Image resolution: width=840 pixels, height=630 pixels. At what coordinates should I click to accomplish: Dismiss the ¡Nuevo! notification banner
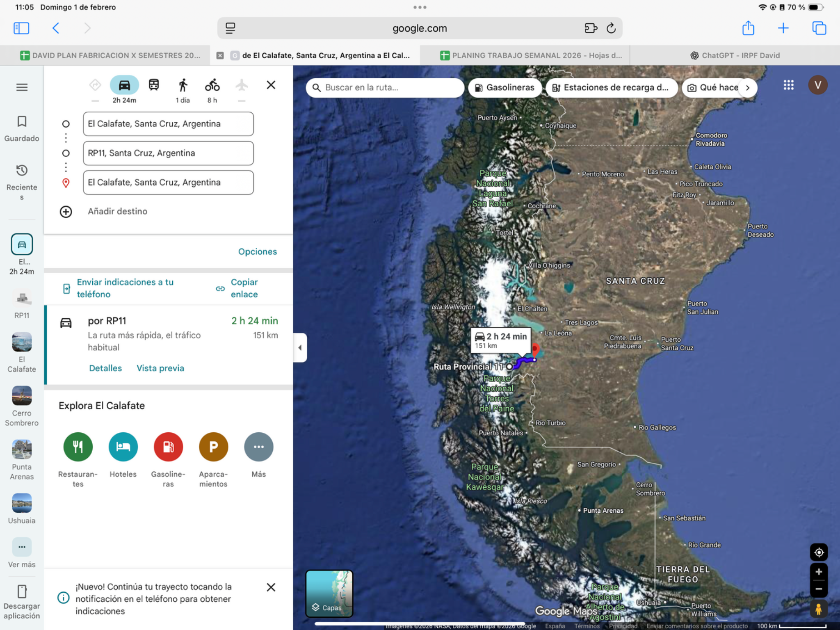pos(271,587)
